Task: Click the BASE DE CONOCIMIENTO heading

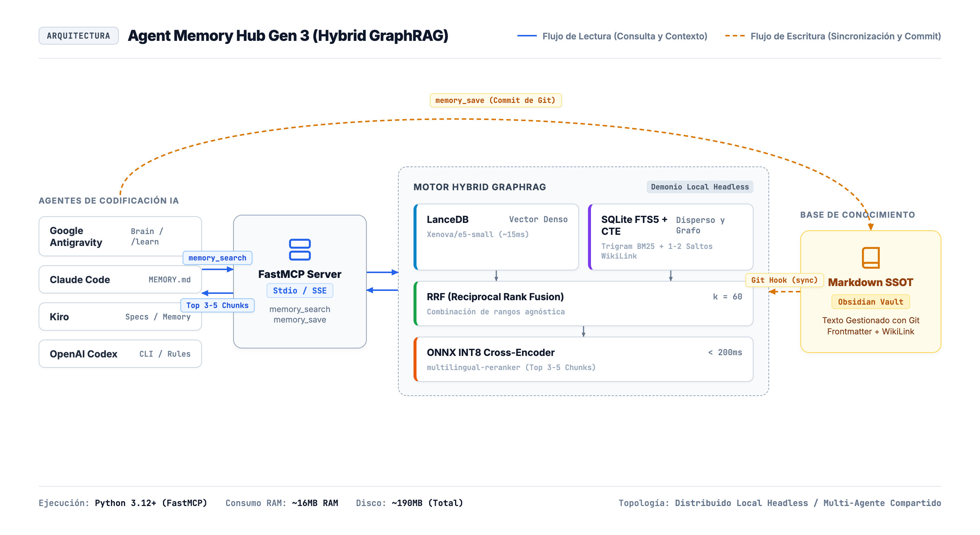Action: [857, 215]
